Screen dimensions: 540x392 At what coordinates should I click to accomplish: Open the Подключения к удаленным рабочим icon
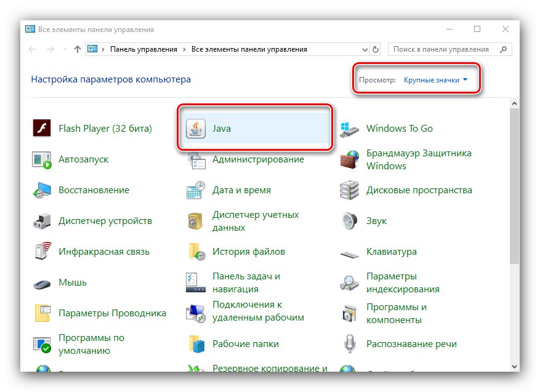coord(196,313)
